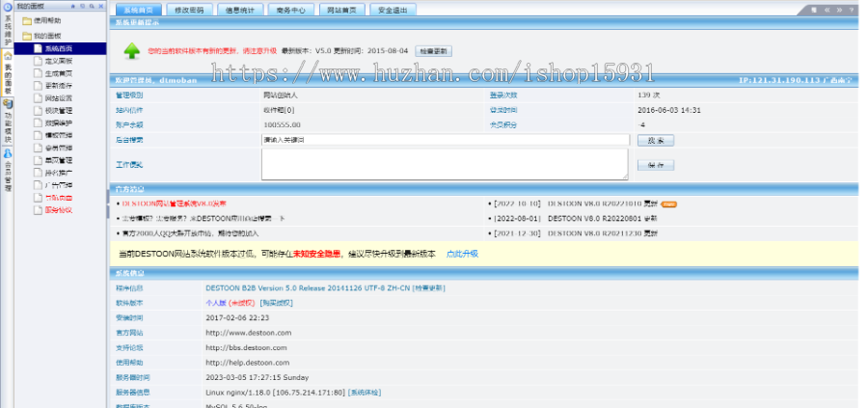Open the http://www.destoon.com link

click(x=249, y=333)
